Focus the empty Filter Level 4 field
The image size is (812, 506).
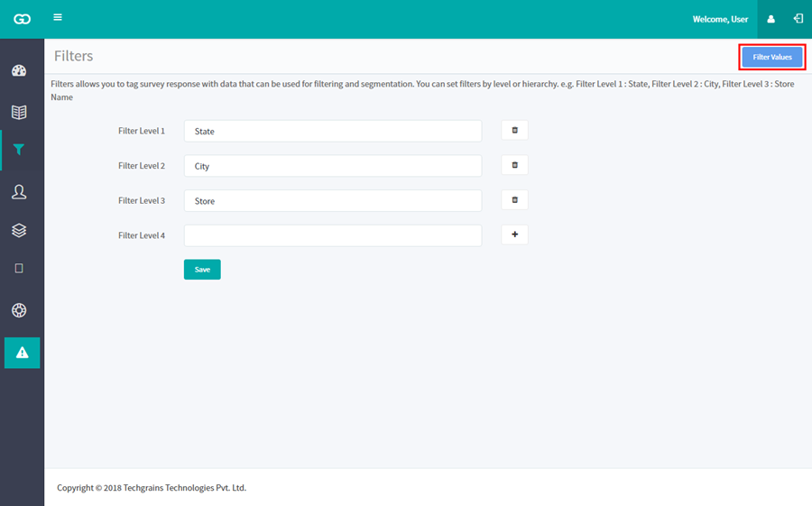[x=333, y=235]
